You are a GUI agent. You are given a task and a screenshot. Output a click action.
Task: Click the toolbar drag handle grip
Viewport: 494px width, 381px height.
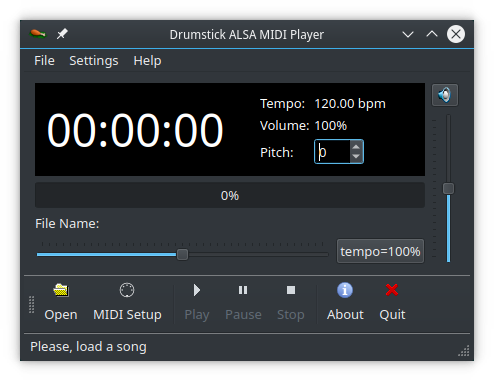(32, 304)
